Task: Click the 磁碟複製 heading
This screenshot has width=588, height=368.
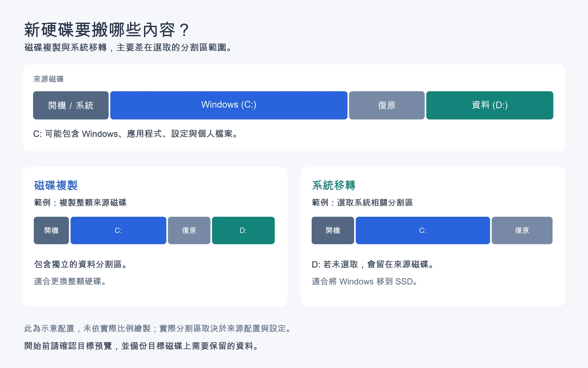Action: tap(56, 185)
